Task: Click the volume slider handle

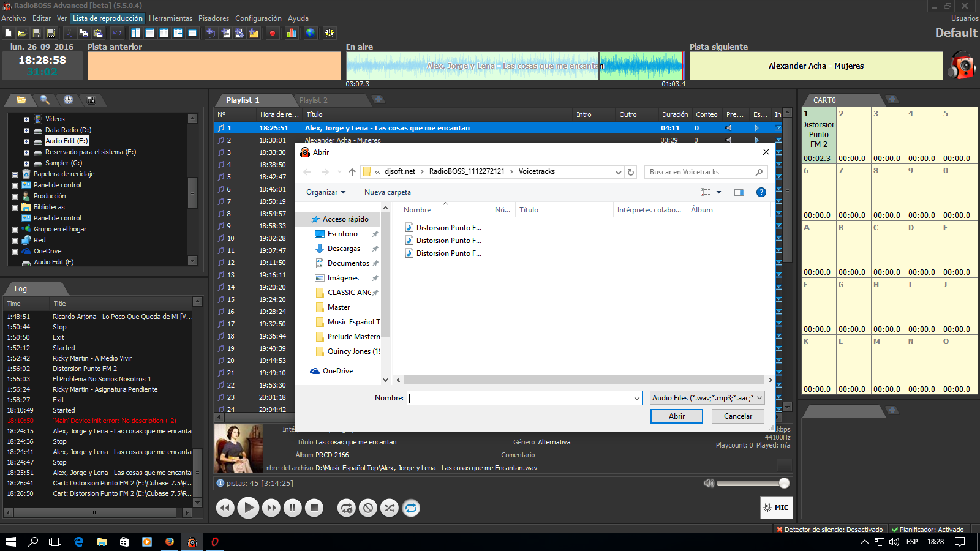Action: click(784, 483)
